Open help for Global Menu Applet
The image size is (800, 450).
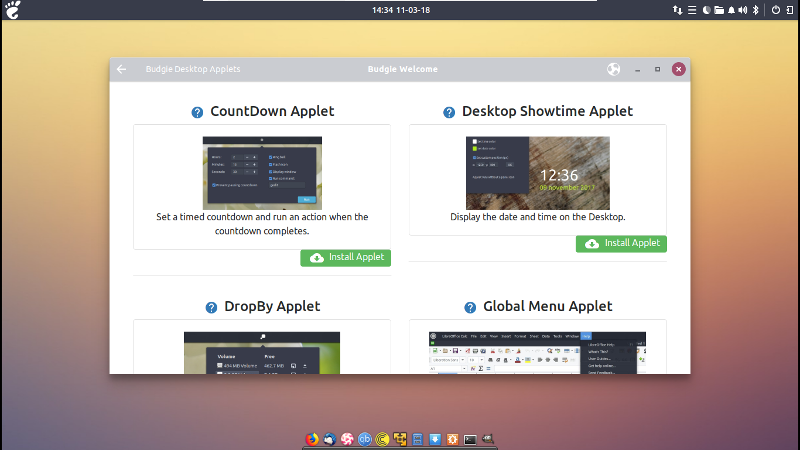pos(470,307)
